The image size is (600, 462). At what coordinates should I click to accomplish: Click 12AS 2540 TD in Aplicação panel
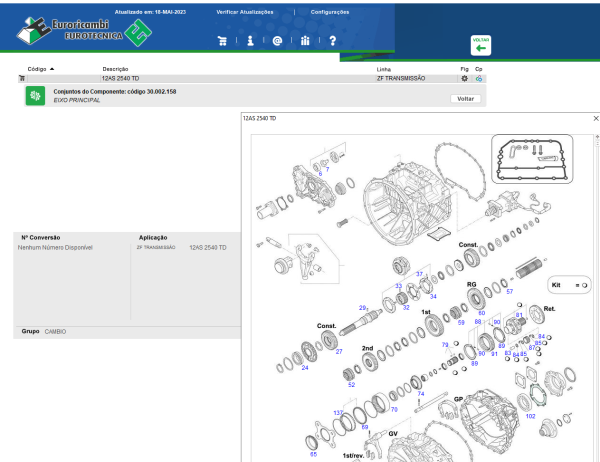pos(208,248)
